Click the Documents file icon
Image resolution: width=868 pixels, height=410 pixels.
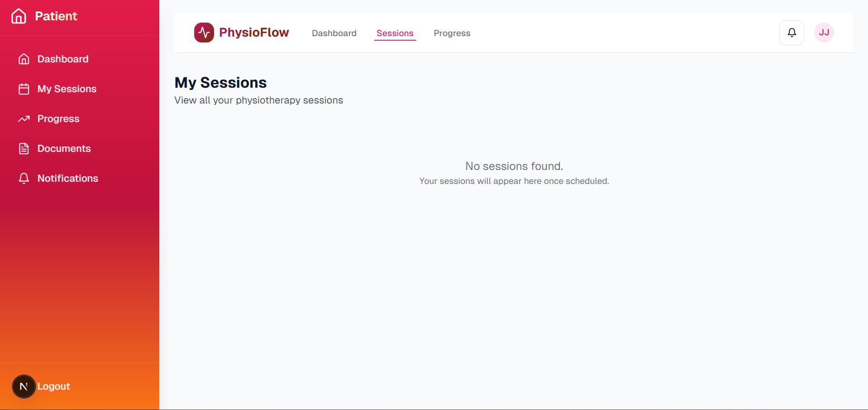24,148
